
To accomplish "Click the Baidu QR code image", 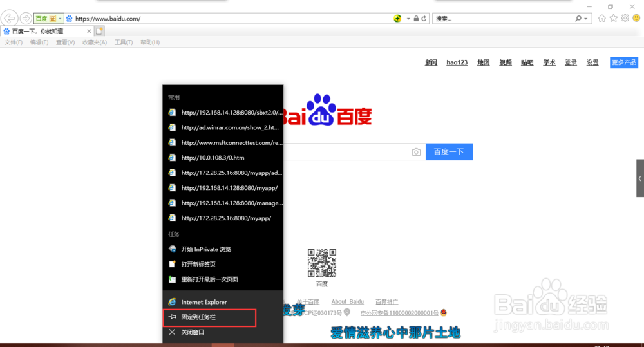I will [322, 263].
